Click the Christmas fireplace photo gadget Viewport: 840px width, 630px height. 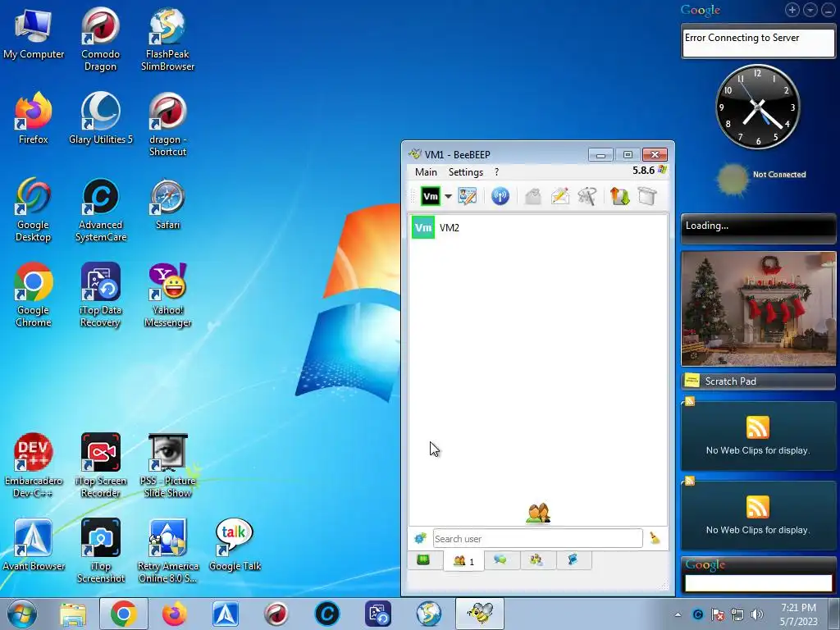pyautogui.click(x=758, y=308)
